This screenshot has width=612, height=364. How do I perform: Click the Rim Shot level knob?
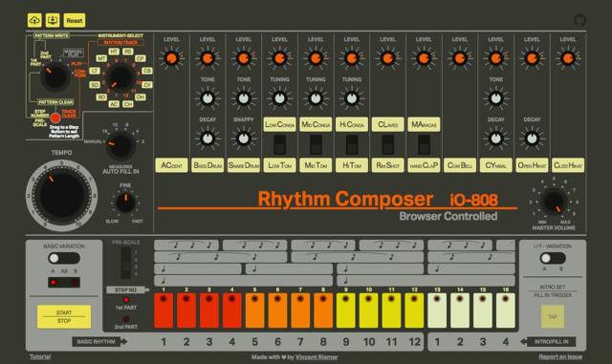coord(388,58)
